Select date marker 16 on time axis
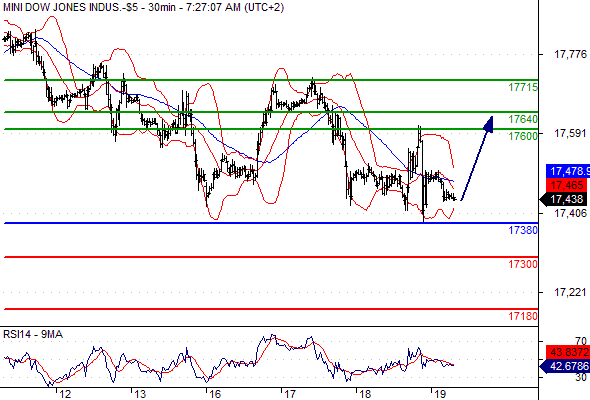 215,394
